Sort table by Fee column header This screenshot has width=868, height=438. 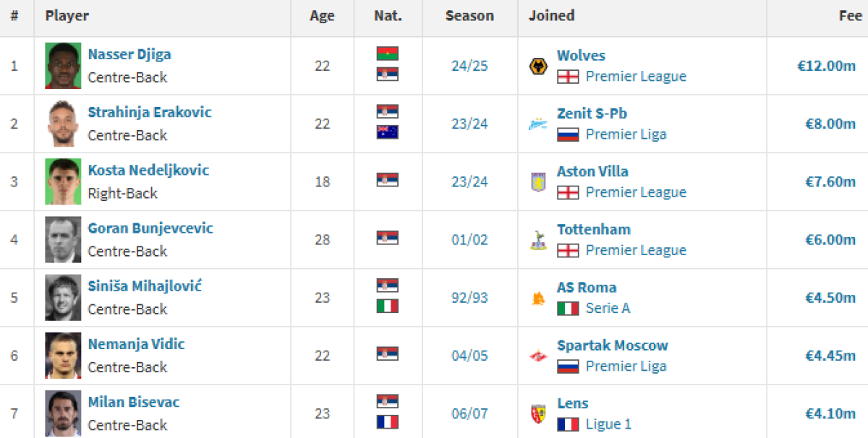pos(850,16)
